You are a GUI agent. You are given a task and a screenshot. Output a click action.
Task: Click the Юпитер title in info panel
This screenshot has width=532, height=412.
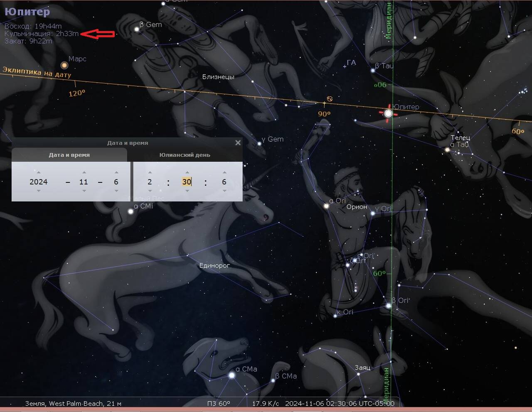[x=27, y=12]
